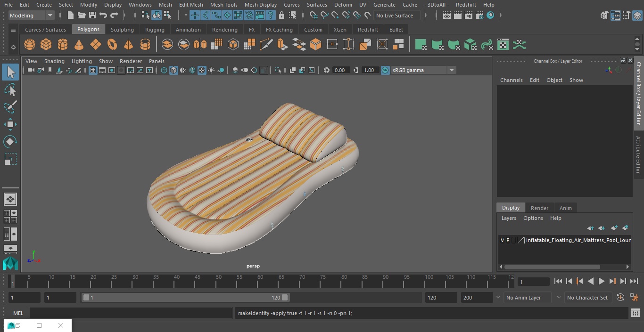Viewport: 644px width, 332px height.
Task: Switch to the Sculpting shelf tab
Action: click(x=122, y=30)
